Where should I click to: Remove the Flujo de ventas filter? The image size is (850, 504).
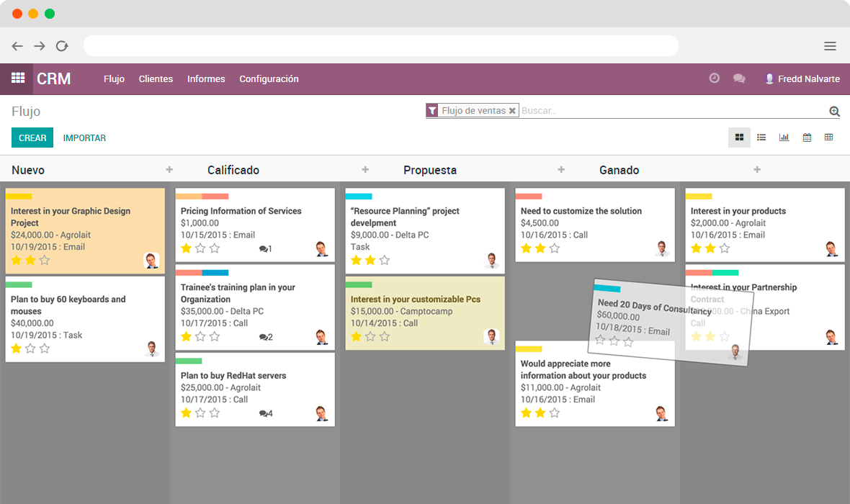pyautogui.click(x=512, y=111)
